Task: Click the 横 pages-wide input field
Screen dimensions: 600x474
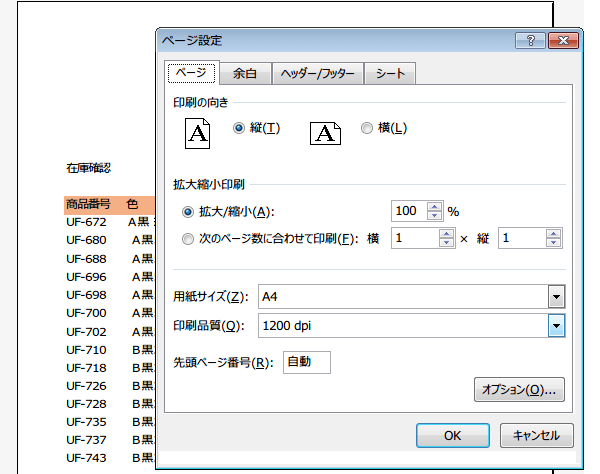Action: point(415,238)
